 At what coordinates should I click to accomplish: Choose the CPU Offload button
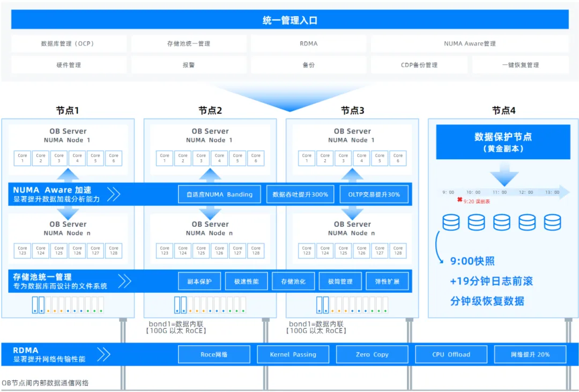[451, 354]
